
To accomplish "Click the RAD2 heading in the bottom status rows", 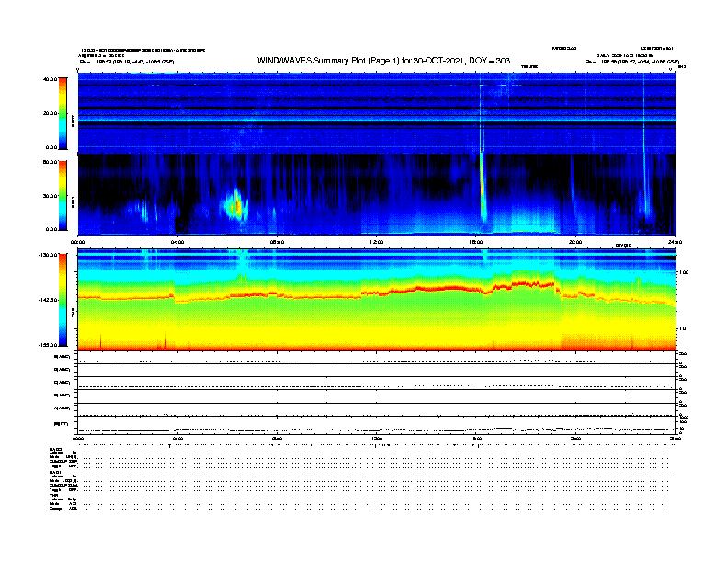I will [x=55, y=450].
